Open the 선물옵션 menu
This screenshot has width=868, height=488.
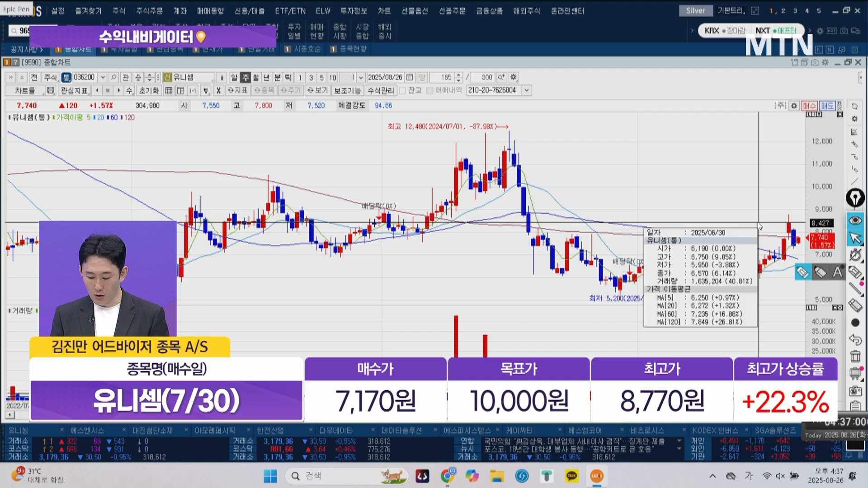[x=414, y=10]
